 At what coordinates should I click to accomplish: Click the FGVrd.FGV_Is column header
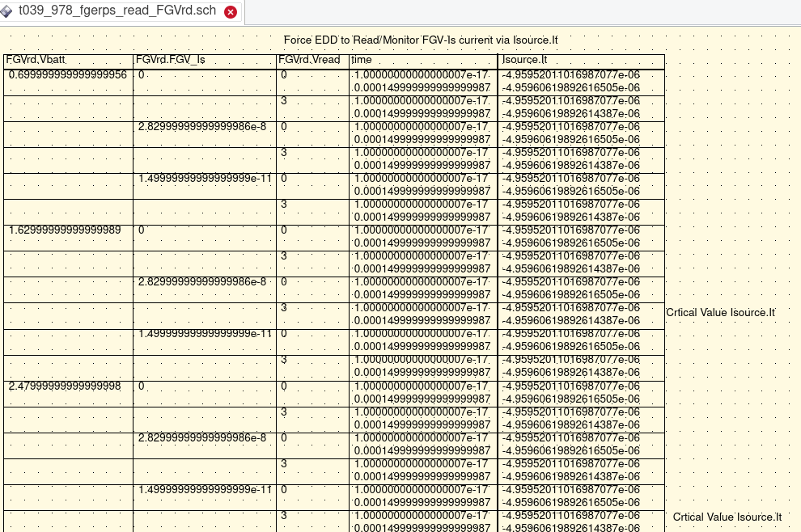coord(170,60)
